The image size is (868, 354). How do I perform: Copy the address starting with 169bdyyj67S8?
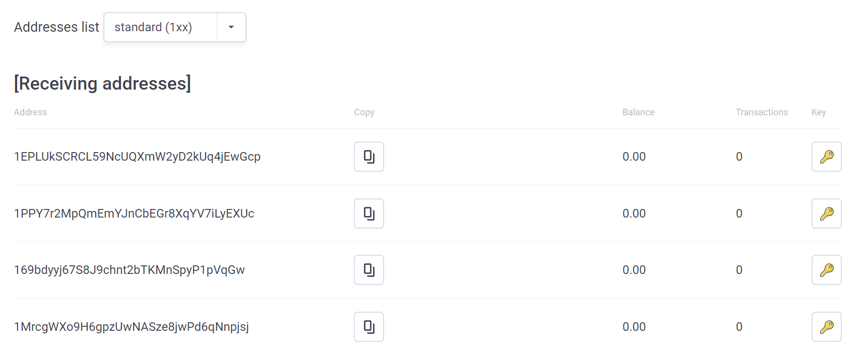(369, 270)
